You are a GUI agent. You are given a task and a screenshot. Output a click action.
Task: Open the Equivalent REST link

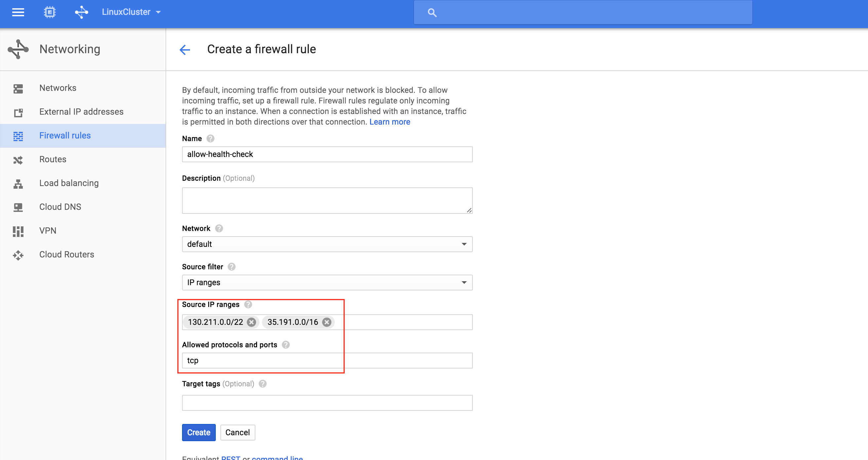(x=231, y=458)
